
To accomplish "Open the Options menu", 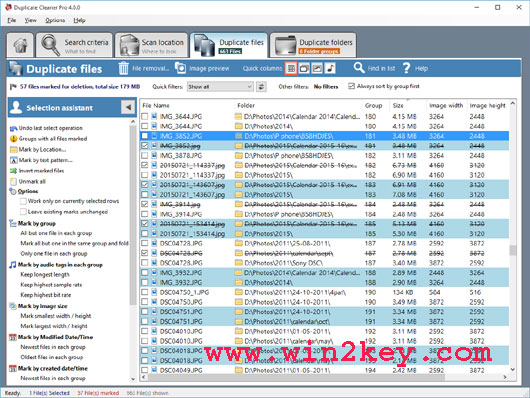I will coord(55,20).
